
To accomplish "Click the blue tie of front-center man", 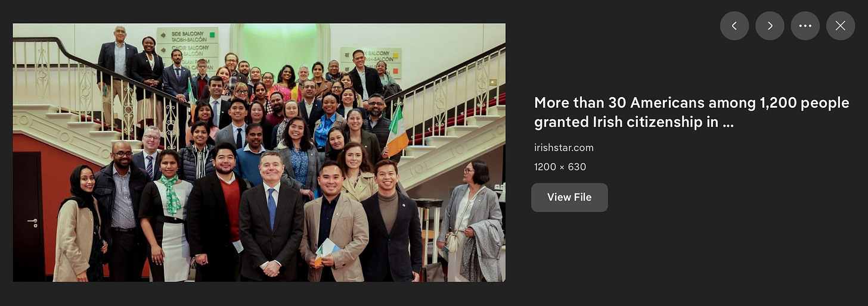I will [272, 208].
